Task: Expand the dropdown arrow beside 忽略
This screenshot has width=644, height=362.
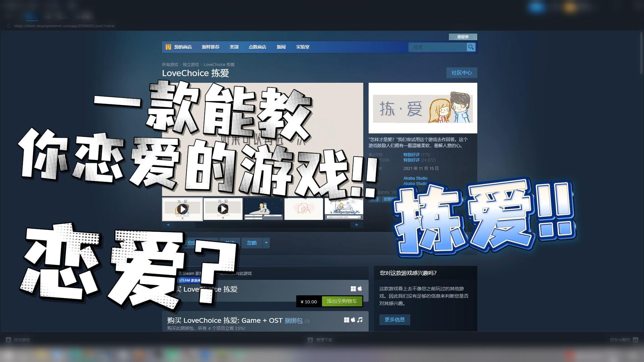Action: tap(266, 243)
